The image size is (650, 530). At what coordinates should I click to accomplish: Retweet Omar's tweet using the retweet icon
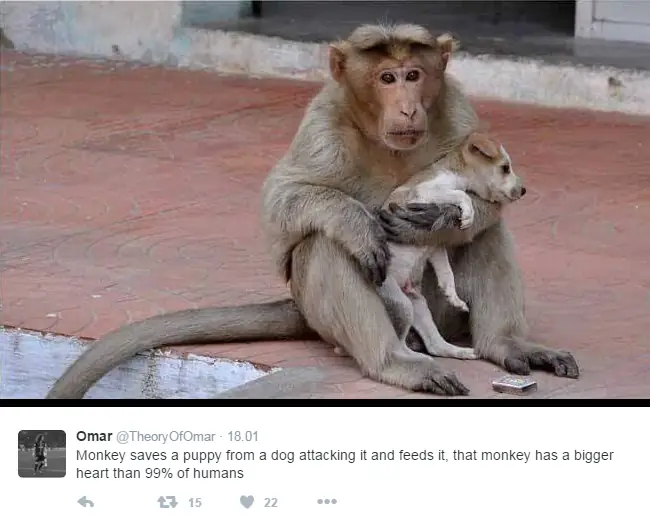167,502
